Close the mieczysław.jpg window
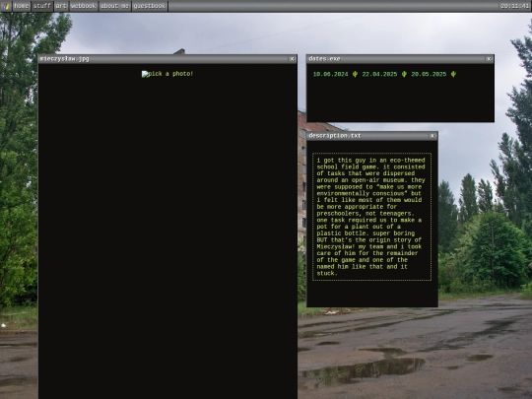Viewport: 532px width, 399px height. (x=293, y=59)
